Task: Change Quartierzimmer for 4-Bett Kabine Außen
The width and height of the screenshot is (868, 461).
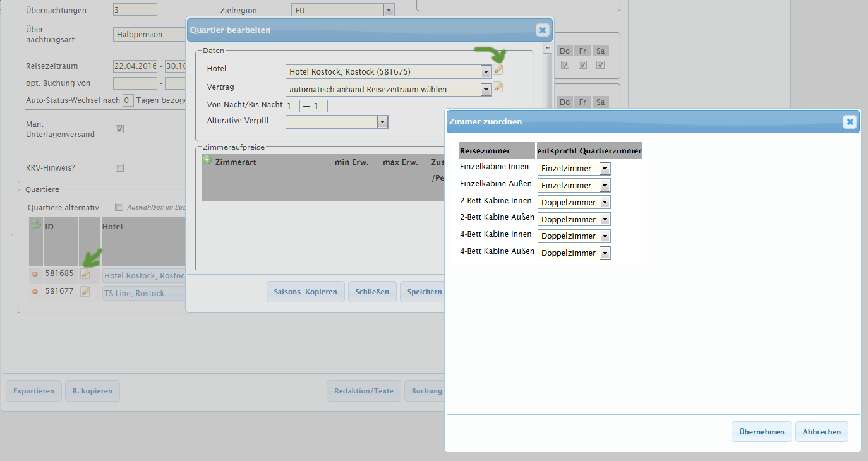Action: pyautogui.click(x=574, y=253)
